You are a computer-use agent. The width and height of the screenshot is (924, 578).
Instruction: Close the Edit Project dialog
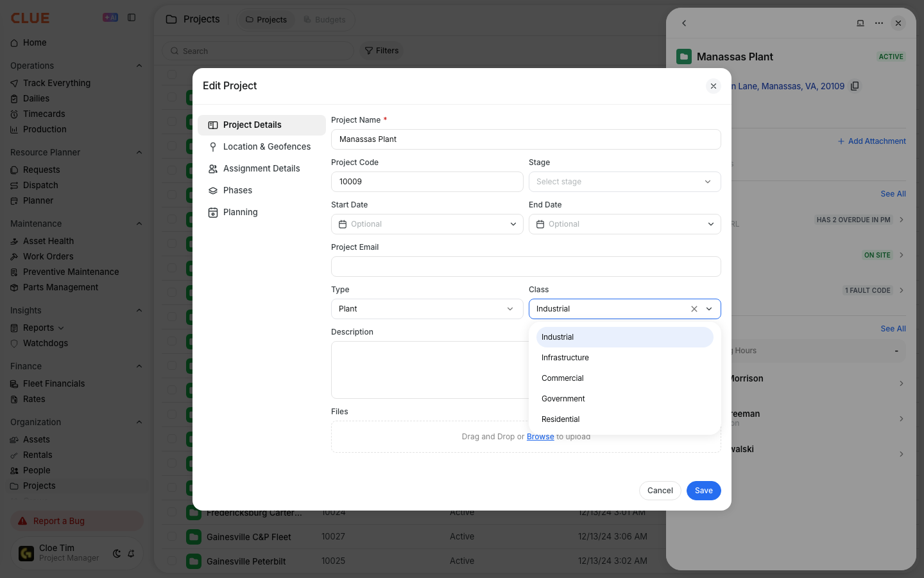[x=713, y=86]
